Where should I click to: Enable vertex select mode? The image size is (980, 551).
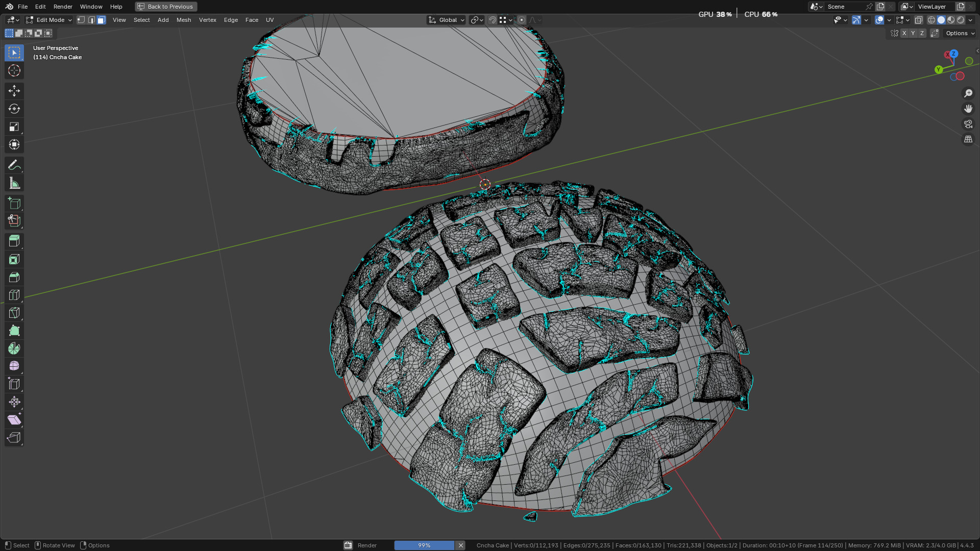coord(81,20)
